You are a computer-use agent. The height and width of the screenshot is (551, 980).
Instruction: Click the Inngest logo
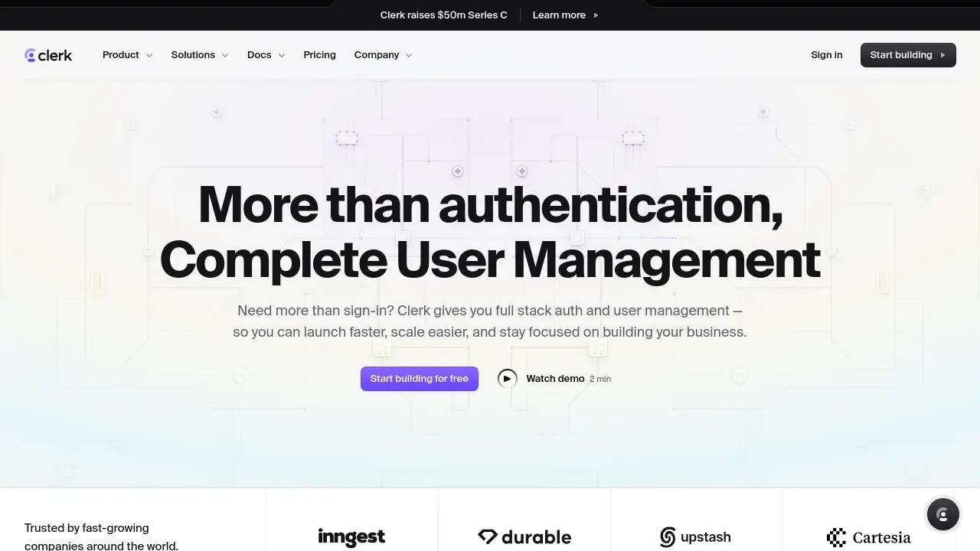point(351,536)
